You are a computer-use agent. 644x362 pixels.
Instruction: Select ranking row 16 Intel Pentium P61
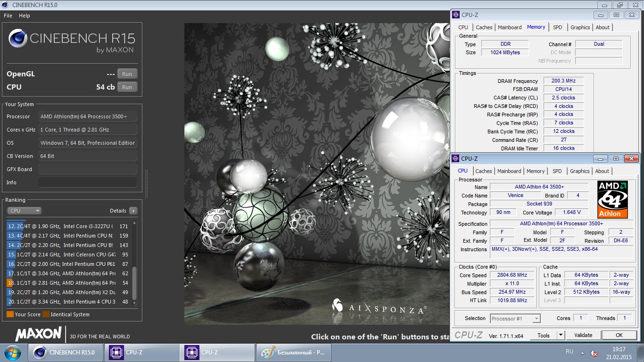click(x=68, y=264)
